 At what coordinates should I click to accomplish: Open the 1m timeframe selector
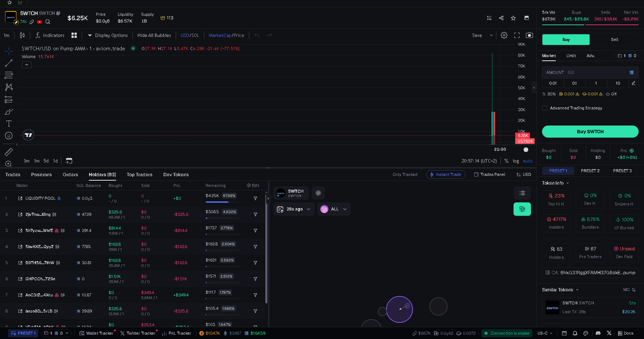6,35
